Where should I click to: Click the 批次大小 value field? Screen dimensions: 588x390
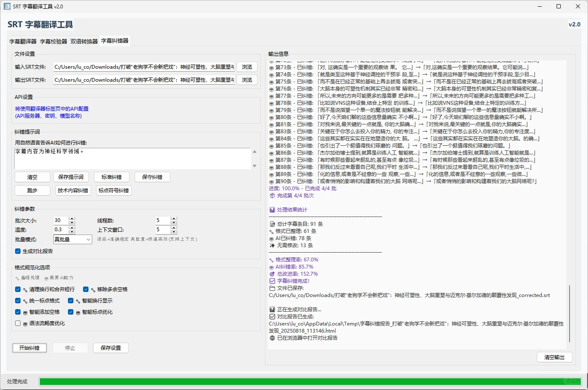pos(61,220)
